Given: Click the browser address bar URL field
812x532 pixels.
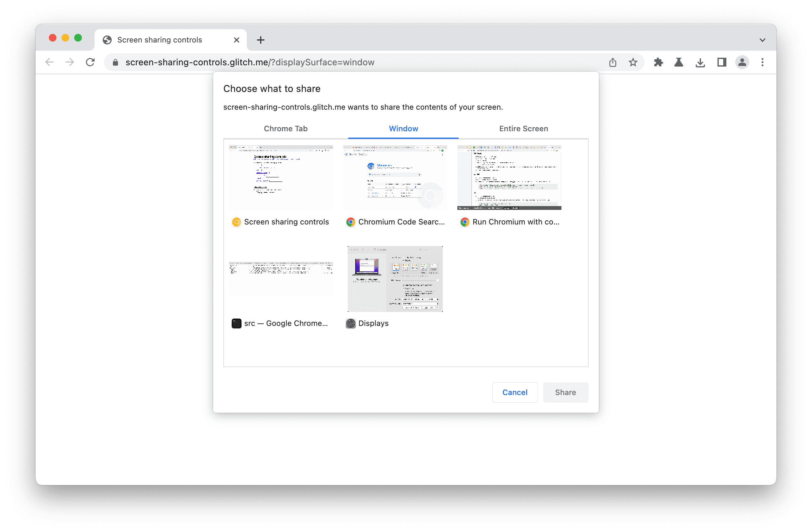Looking at the screenshot, I should point(250,62).
